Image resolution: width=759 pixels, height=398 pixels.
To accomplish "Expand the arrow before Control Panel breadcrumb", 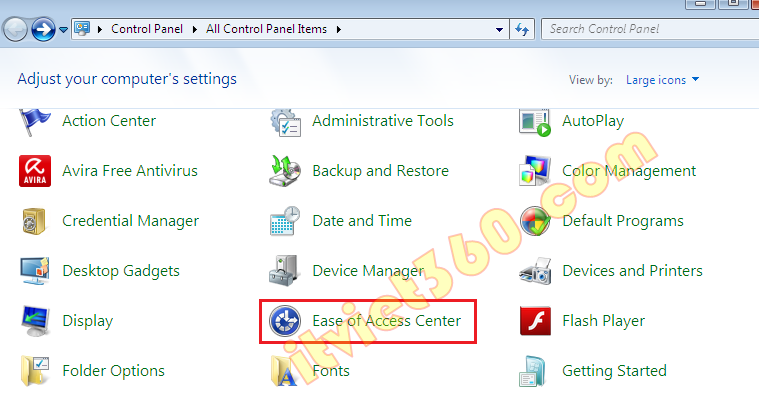I will pyautogui.click(x=100, y=30).
